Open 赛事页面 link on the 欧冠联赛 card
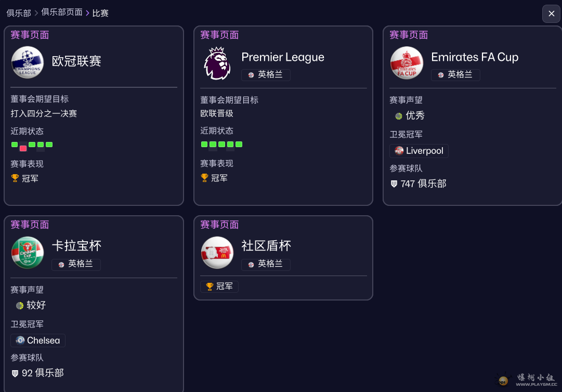 [30, 35]
